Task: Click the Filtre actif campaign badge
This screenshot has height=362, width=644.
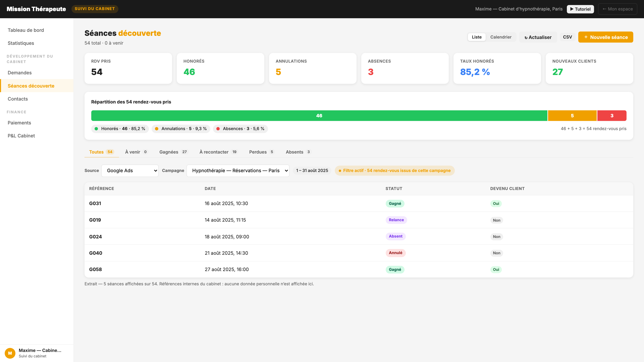Action: [395, 170]
